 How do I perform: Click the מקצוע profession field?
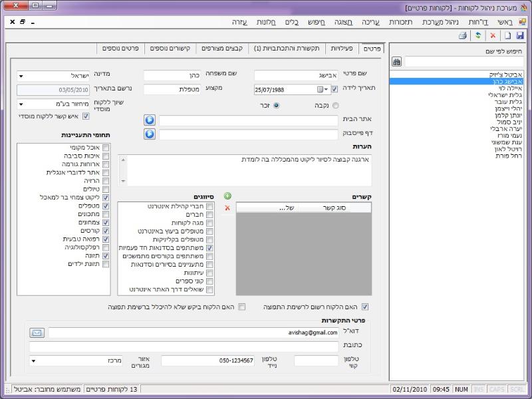click(172, 90)
